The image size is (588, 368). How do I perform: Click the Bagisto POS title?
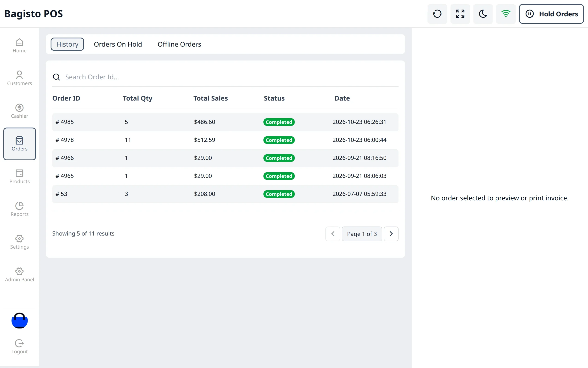coord(34,14)
